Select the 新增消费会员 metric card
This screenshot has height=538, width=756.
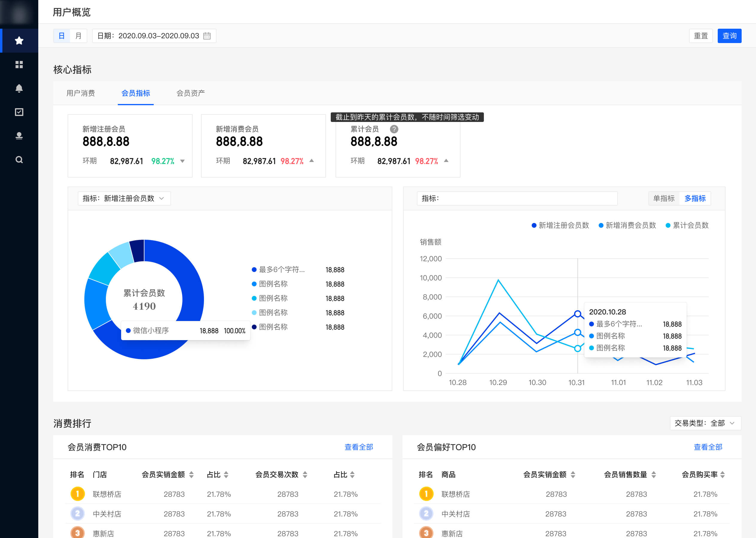click(263, 146)
